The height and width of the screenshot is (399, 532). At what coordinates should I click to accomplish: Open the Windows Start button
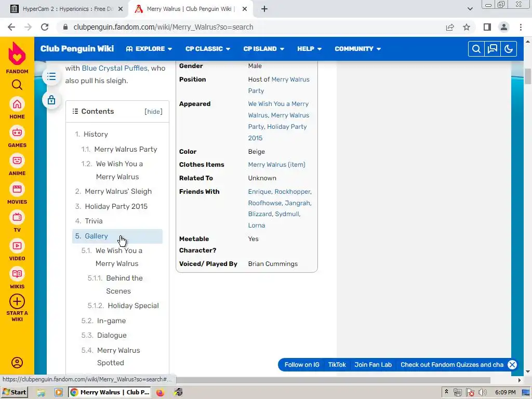pos(15,392)
